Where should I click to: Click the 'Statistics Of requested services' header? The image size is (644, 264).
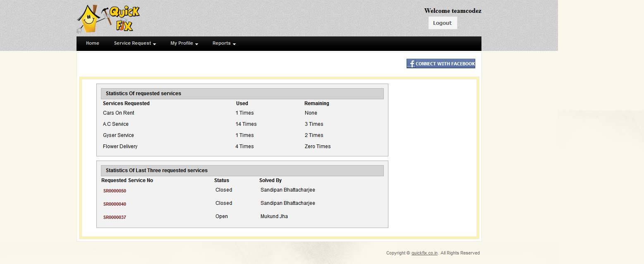coord(242,94)
